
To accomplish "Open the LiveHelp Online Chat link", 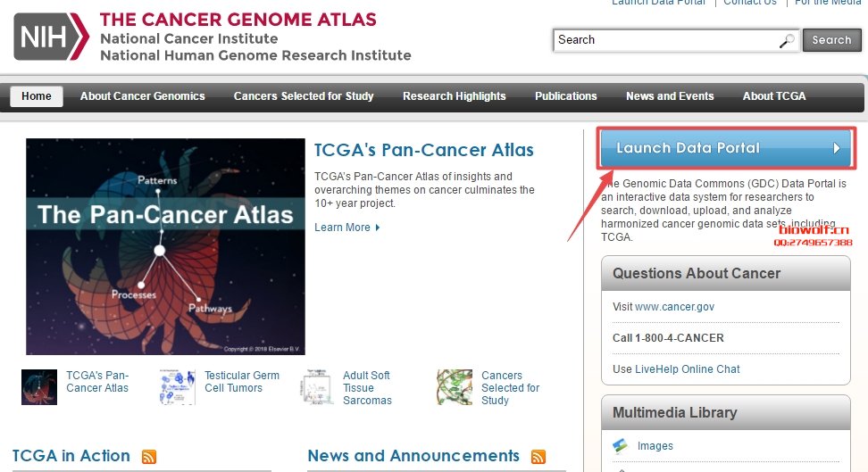I will point(687,369).
